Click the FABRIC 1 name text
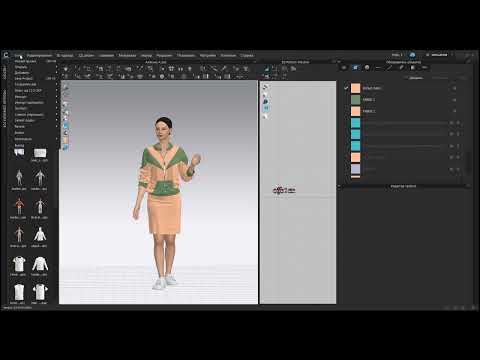This screenshot has width=480, height=360. (x=369, y=100)
